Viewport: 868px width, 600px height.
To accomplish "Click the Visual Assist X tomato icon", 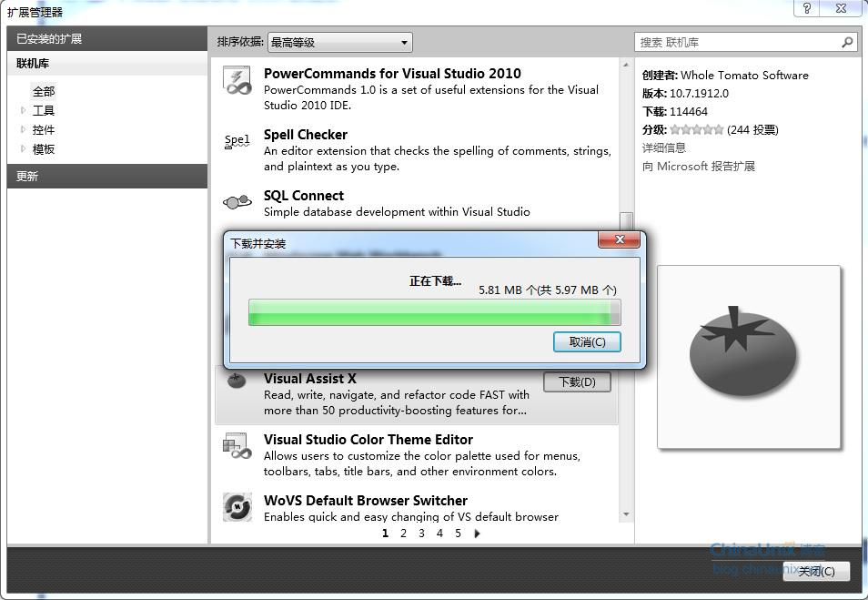I will (x=237, y=381).
